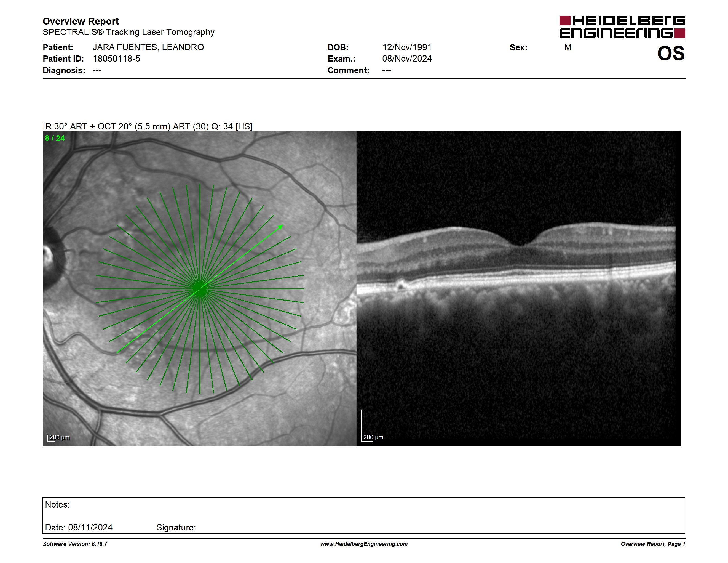Open the www.HeidelbergEngineering.com link
The image size is (728, 563).
coord(364,544)
